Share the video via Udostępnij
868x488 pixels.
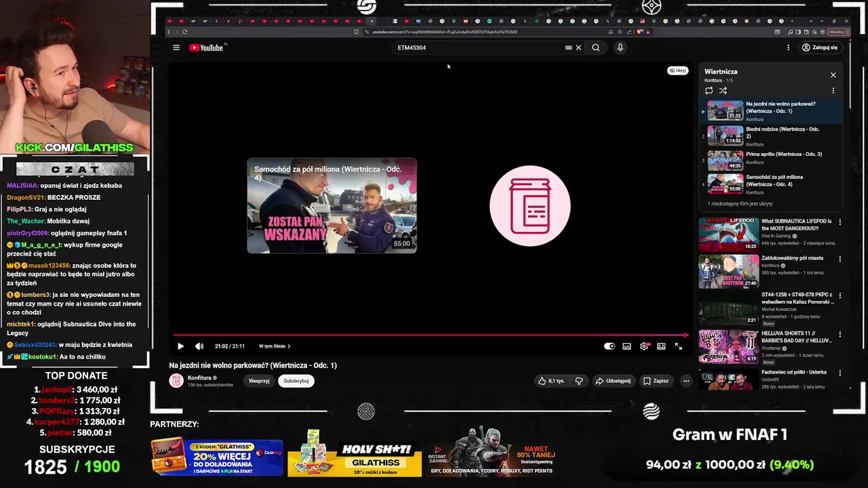[613, 381]
